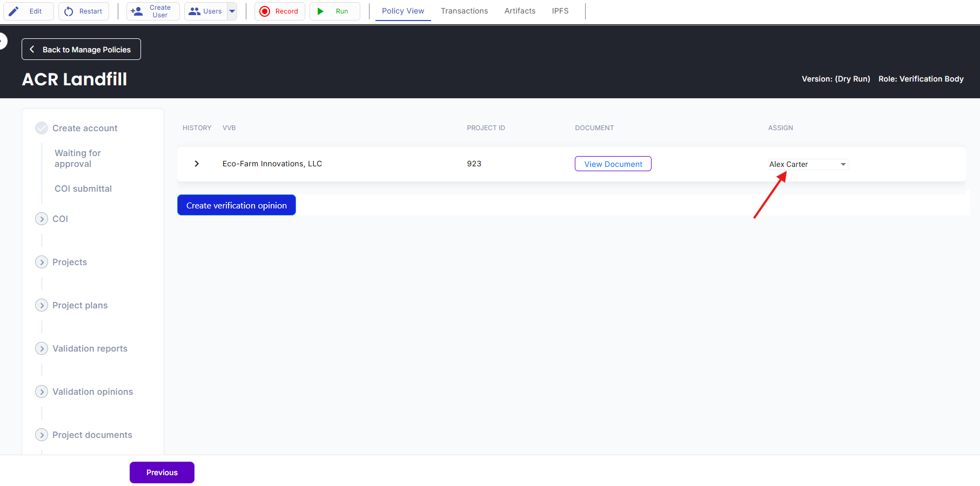The height and width of the screenshot is (486, 980).
Task: Click the partial circle at left edge
Action: pos(3,41)
